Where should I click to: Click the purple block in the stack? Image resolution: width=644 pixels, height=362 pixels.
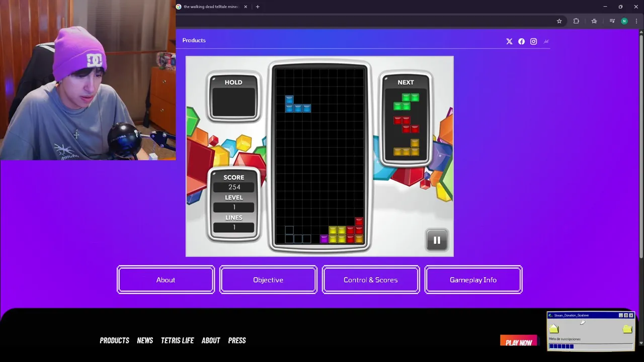pos(324,239)
